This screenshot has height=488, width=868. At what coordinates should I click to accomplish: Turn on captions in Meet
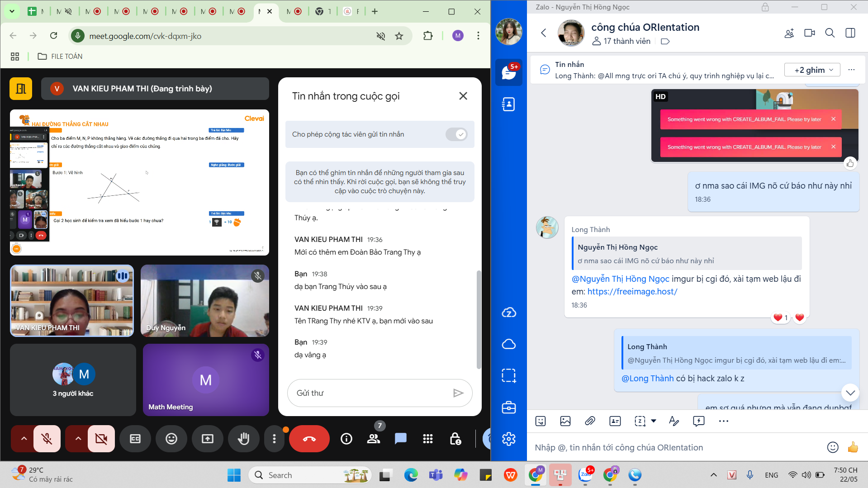pos(135,439)
